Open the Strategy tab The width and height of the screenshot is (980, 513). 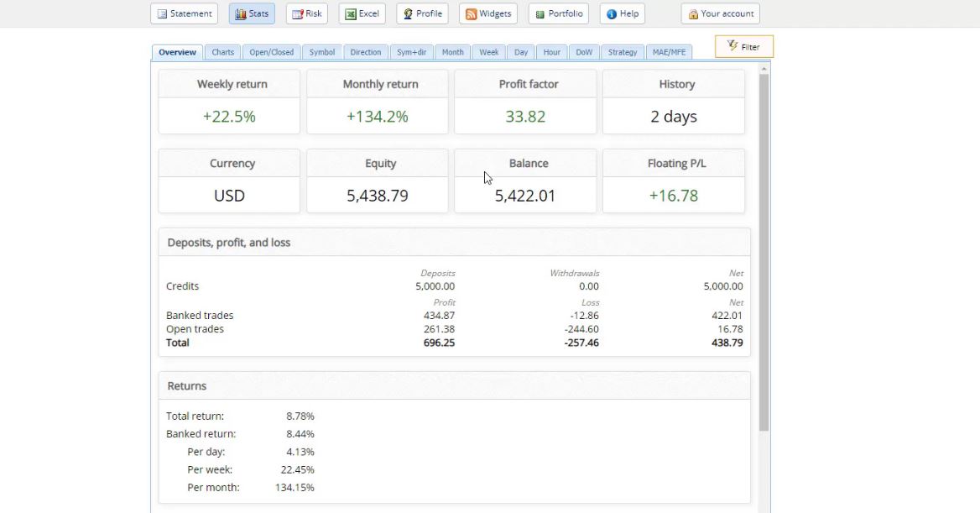[x=622, y=52]
